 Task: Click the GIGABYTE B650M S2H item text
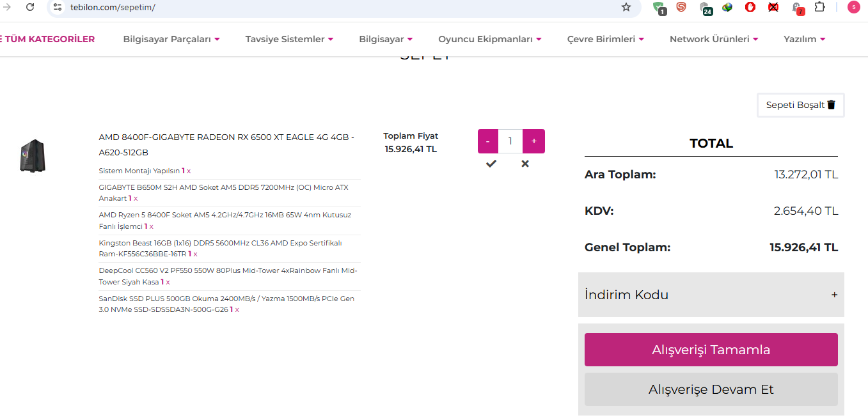tap(224, 193)
